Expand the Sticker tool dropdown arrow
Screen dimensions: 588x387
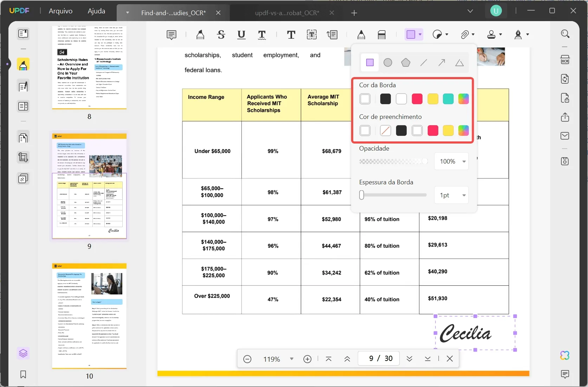point(447,34)
